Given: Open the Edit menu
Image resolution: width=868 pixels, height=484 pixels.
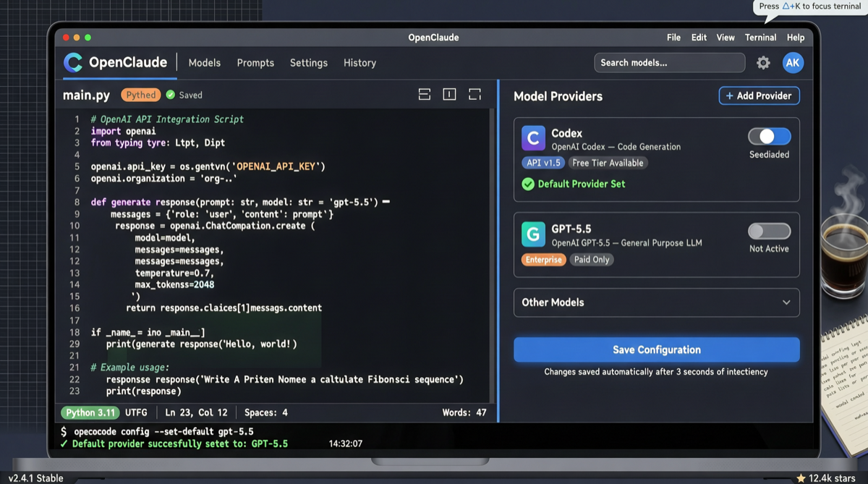Looking at the screenshot, I should click(699, 38).
